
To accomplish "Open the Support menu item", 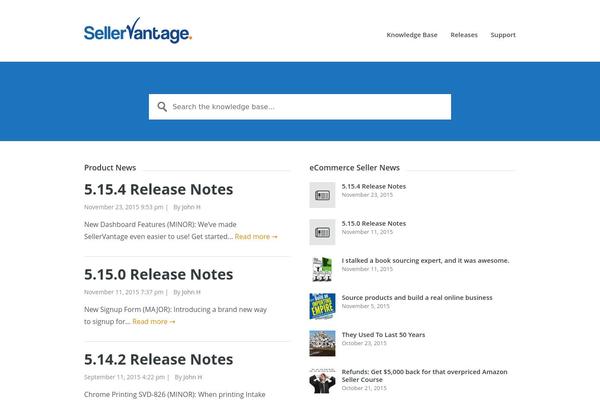I will coord(503,35).
